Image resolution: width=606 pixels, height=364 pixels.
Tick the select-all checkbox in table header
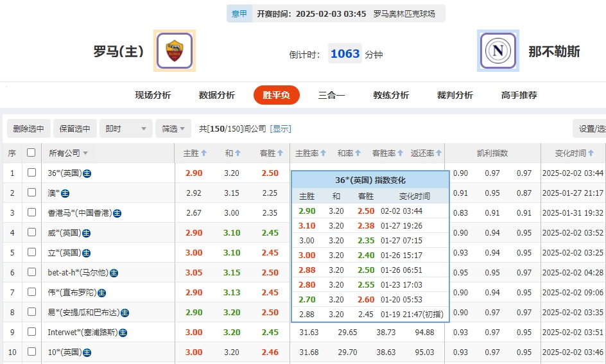[x=31, y=153]
